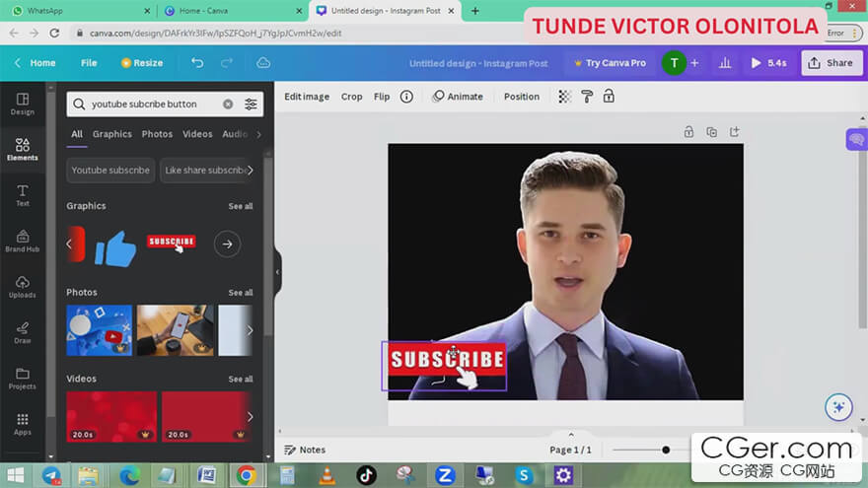Copy style with paint roller icon
This screenshot has width=868, height=488.
tap(587, 97)
